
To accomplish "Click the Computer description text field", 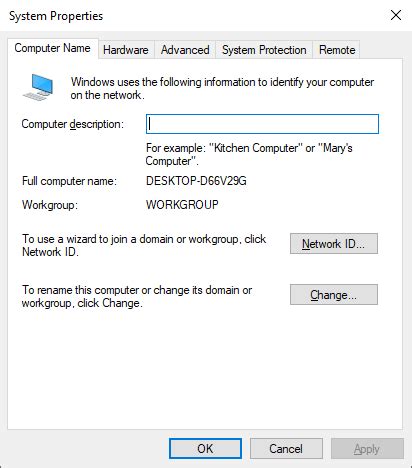I will (x=262, y=124).
